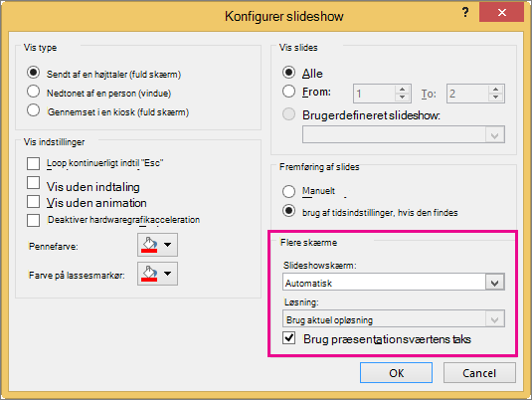Check 'Vis uden animation' box
The width and height of the screenshot is (532, 400).
pyautogui.click(x=33, y=201)
